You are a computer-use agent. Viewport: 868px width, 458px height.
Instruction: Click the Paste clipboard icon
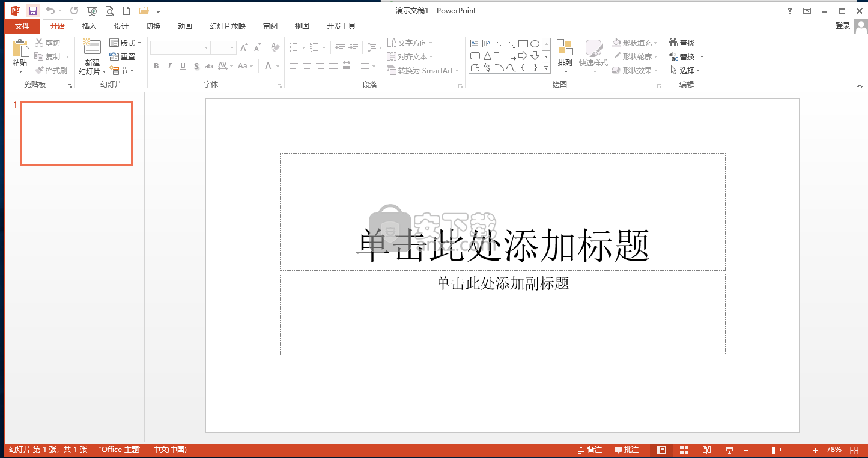click(20, 49)
